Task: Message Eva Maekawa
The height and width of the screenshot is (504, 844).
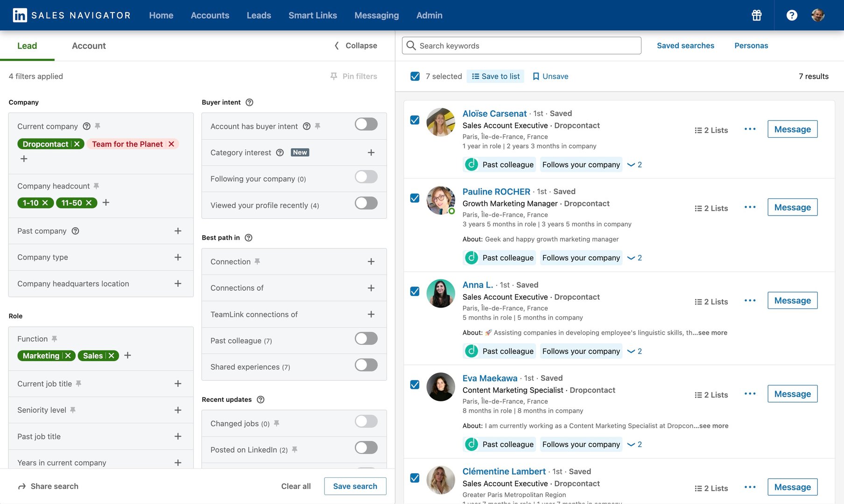Action: coord(792,394)
